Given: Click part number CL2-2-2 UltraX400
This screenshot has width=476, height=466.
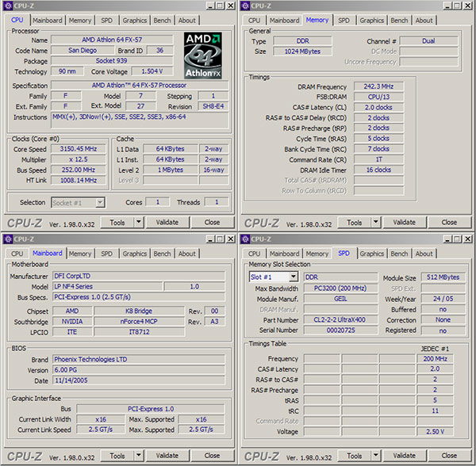Looking at the screenshot, I should coord(340,319).
